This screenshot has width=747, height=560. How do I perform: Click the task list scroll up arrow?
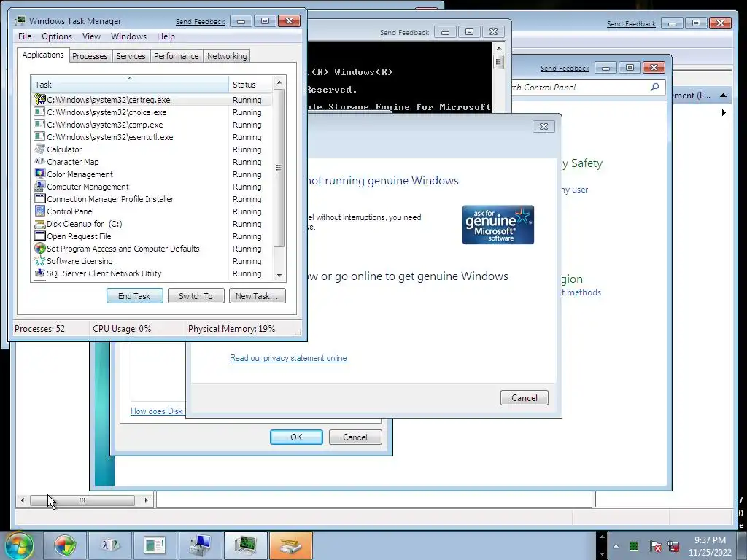279,82
